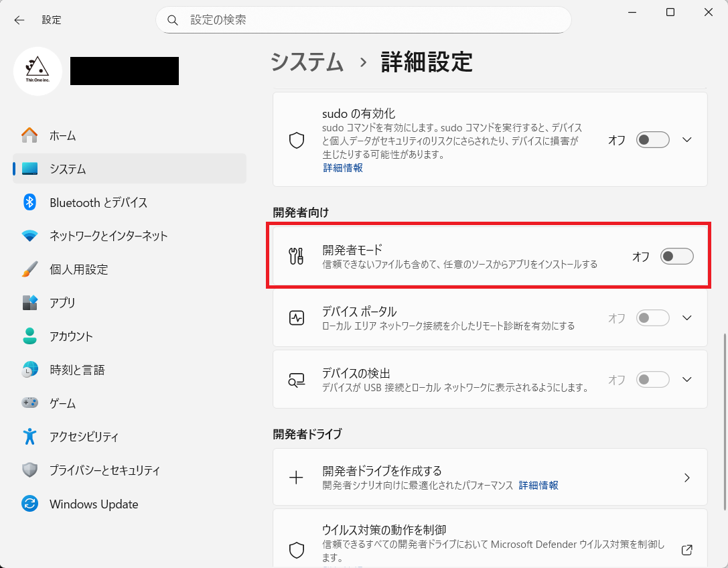Image resolution: width=728 pixels, height=568 pixels.
Task: Click the external link icon for ウイルス対策
Action: tap(686, 550)
